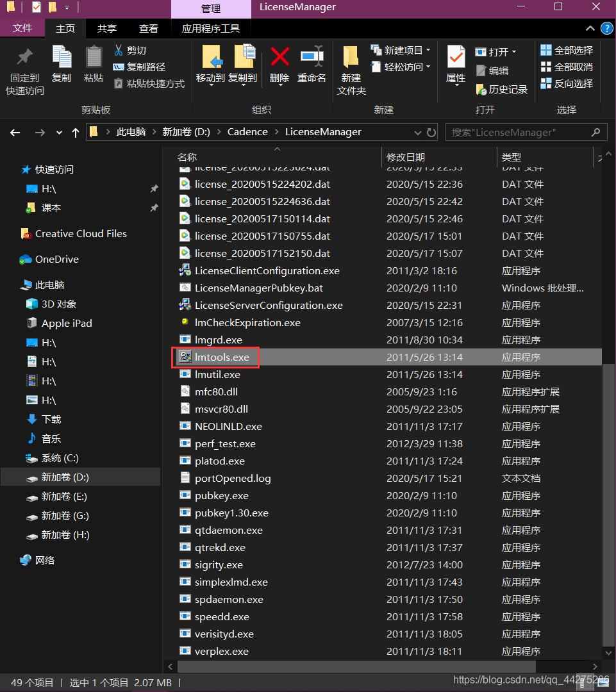Select license_20200517152150.dat file icon

(185, 253)
